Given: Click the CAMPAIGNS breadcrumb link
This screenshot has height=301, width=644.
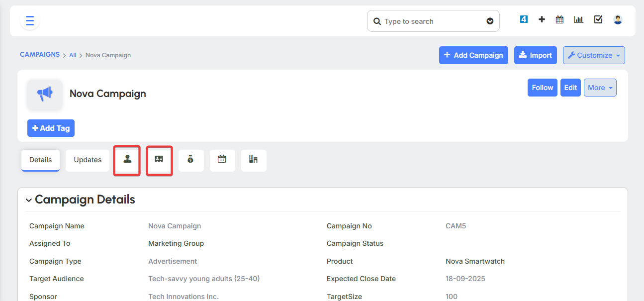Looking at the screenshot, I should (40, 54).
